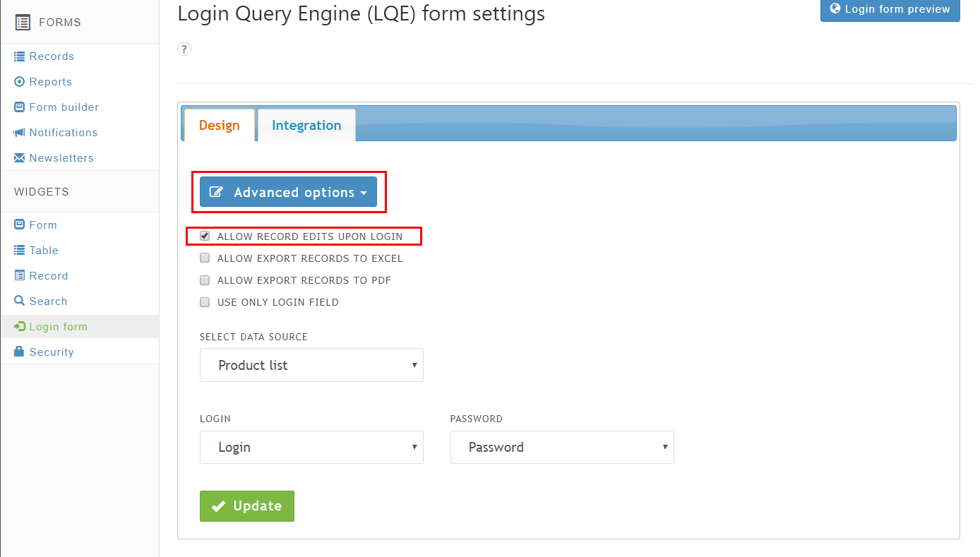Click the FORMS section list icon
This screenshot has width=980, height=557.
point(23,23)
